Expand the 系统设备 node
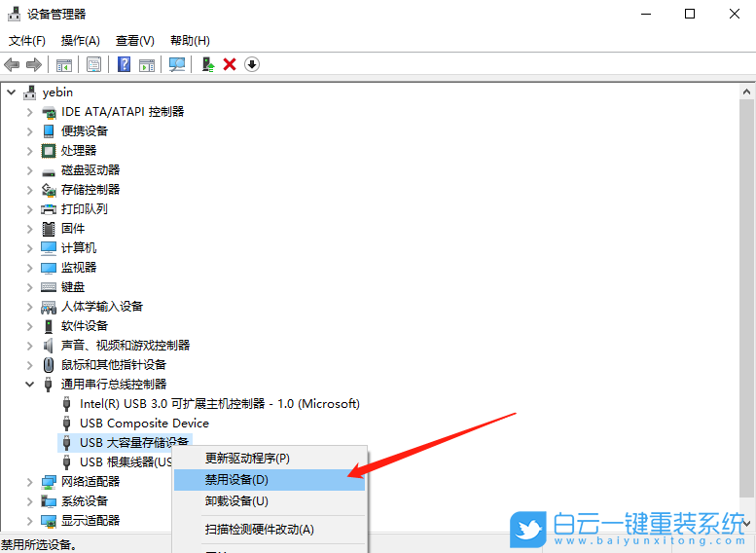The image size is (756, 553). [30, 500]
